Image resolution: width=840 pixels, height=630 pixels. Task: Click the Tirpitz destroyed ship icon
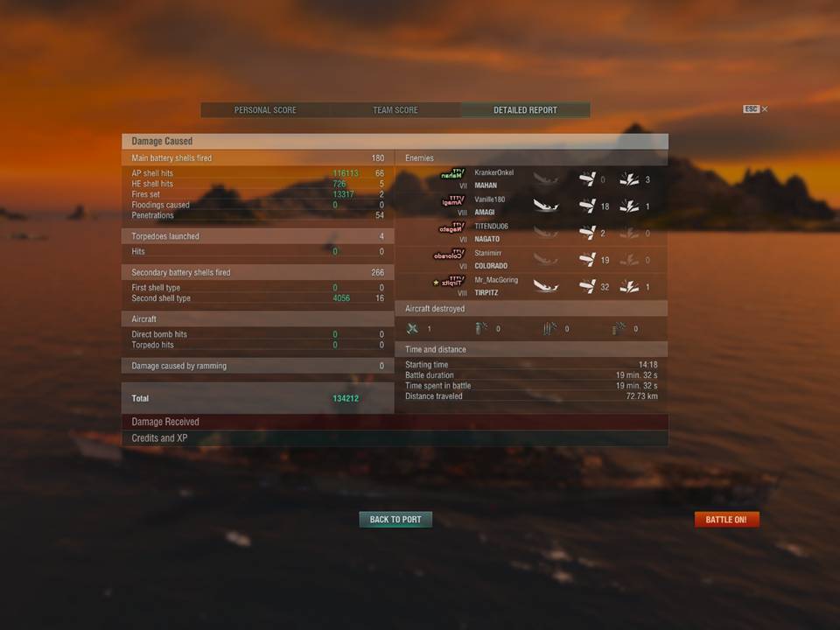click(546, 286)
